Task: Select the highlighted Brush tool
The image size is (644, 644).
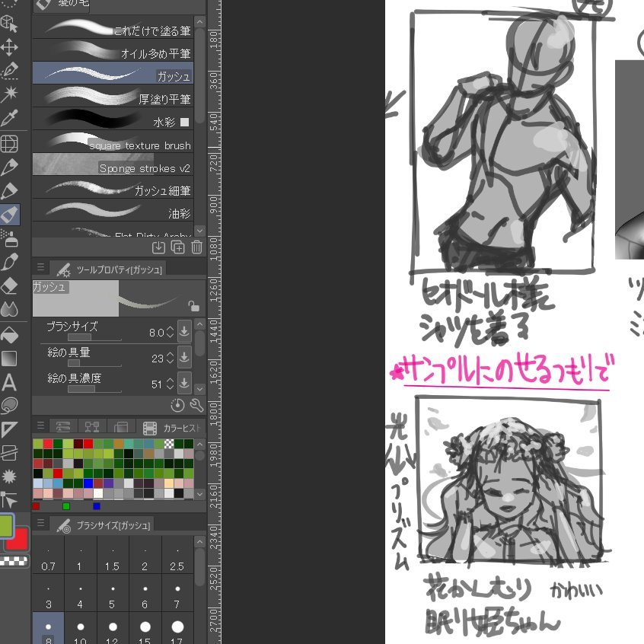Action: (9, 215)
